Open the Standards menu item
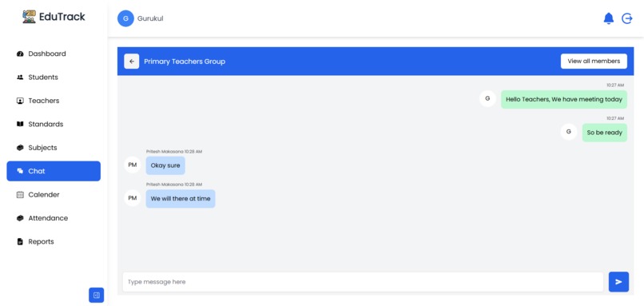This screenshot has width=644, height=306. tap(54, 124)
